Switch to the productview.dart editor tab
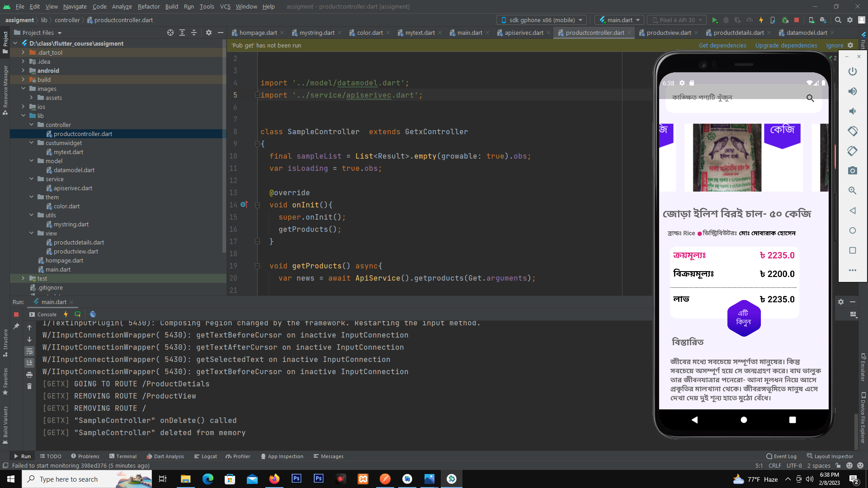The image size is (868, 488). coord(668,33)
